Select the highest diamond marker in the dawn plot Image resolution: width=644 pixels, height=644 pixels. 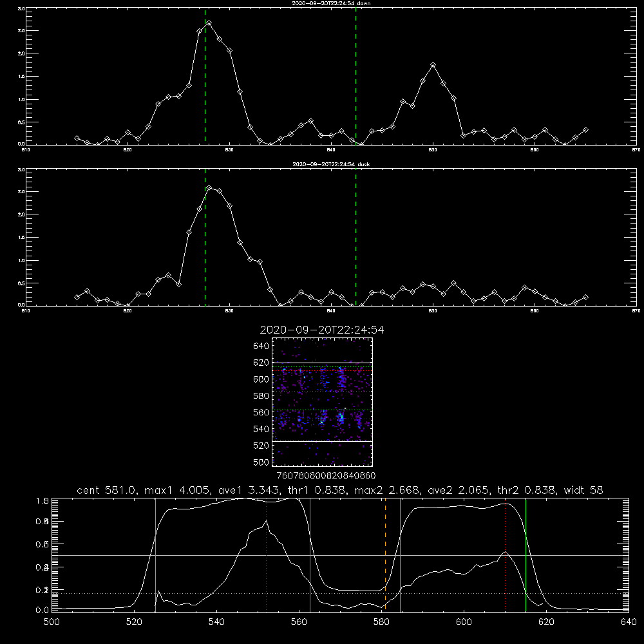209,23
